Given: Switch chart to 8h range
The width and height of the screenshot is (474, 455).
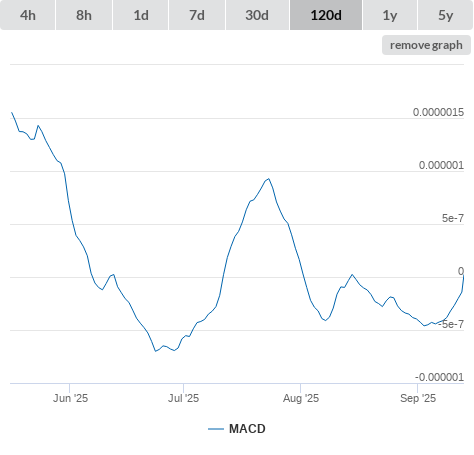Looking at the screenshot, I should [84, 15].
